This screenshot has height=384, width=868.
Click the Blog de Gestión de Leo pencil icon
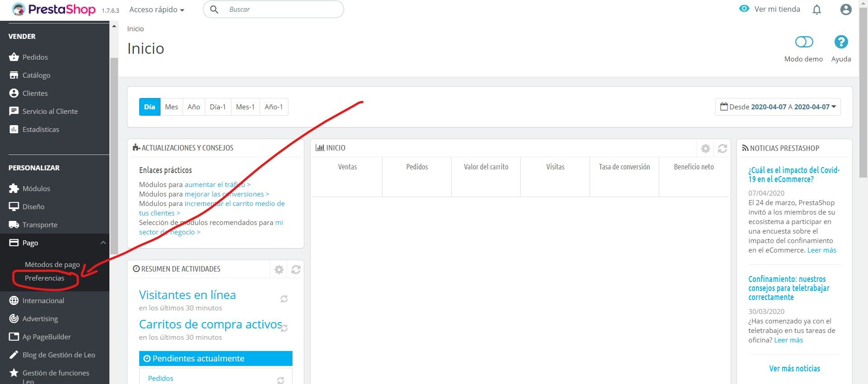14,355
